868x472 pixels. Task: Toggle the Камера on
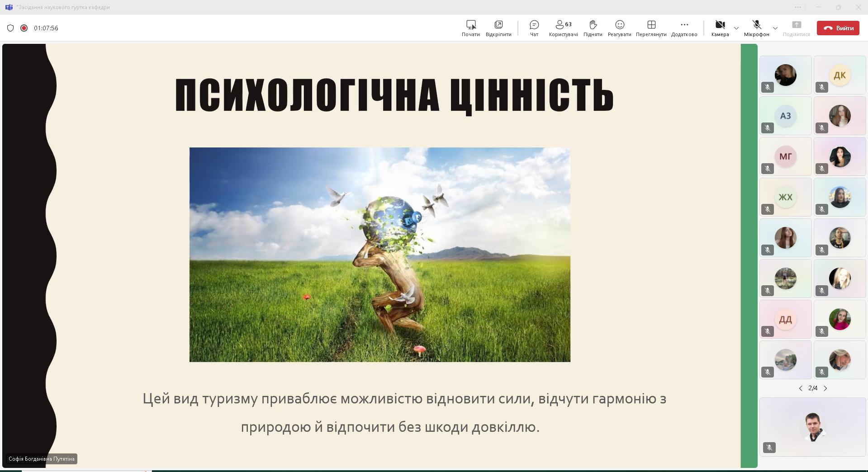pos(720,28)
